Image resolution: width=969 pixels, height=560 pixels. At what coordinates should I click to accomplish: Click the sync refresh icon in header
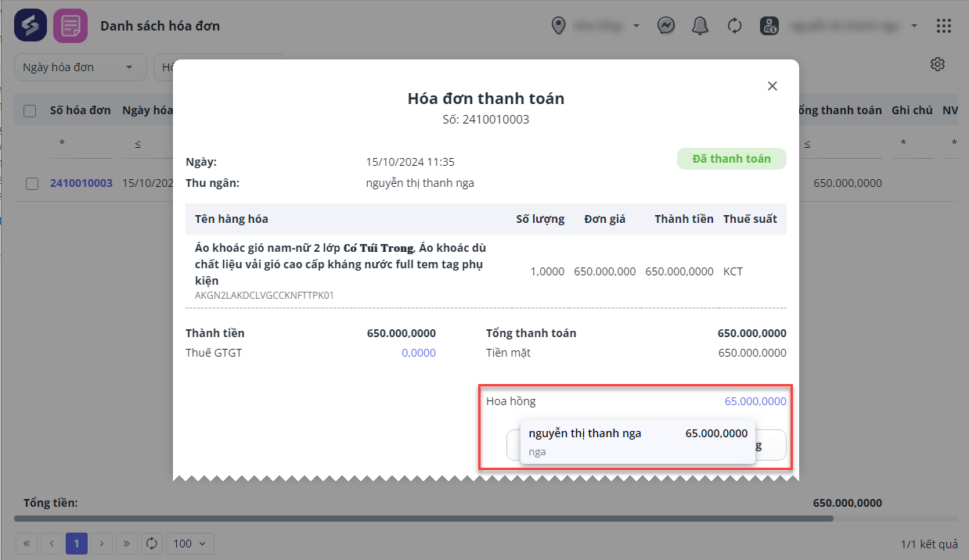pos(734,26)
